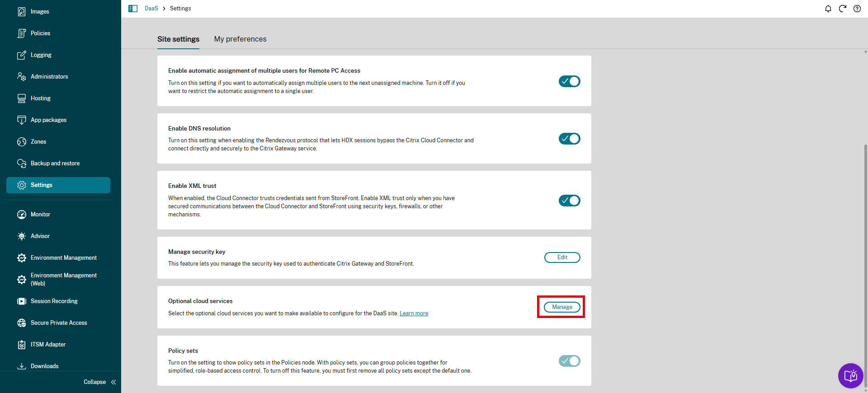
Task: Click the App packages icon
Action: point(22,120)
